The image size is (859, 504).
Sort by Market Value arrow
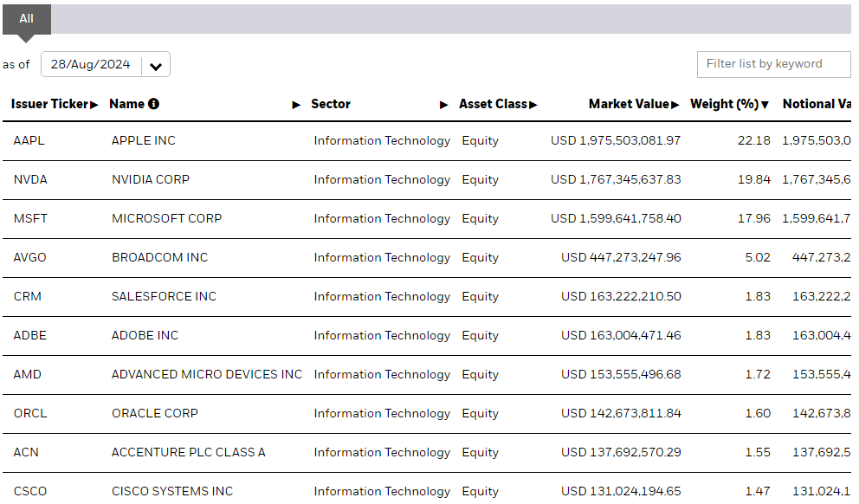point(675,105)
